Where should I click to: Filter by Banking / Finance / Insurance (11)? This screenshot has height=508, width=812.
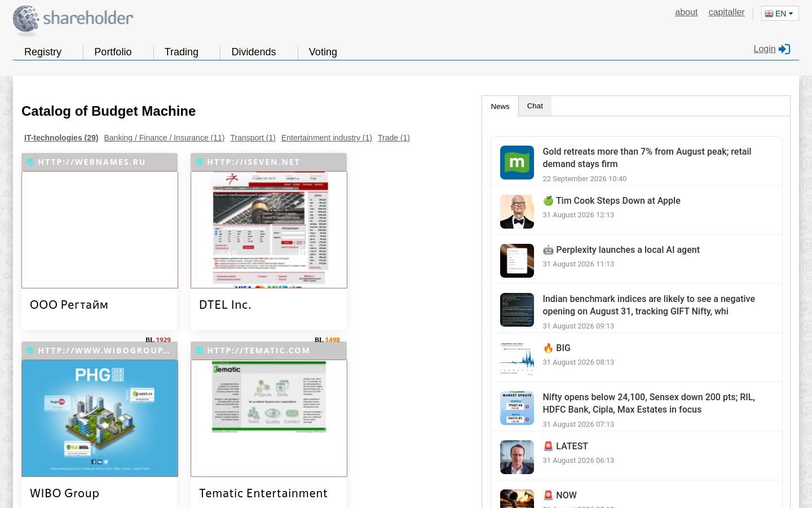click(x=164, y=138)
